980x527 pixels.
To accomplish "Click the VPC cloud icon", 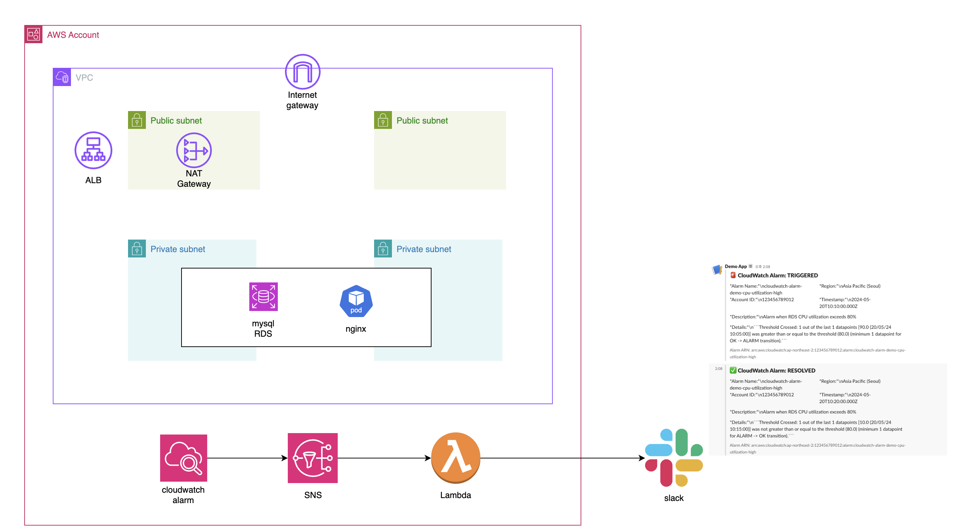I will coord(62,77).
